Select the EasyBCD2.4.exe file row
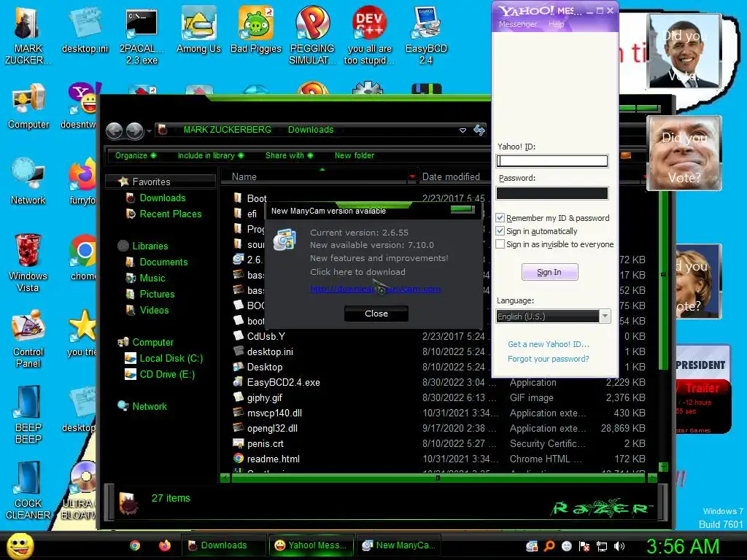This screenshot has width=747, height=560. coord(439,382)
